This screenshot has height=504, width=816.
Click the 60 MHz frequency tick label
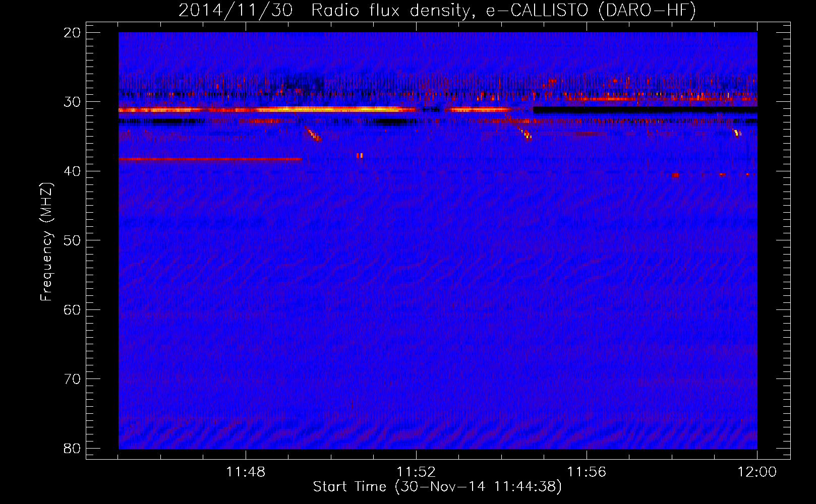72,310
